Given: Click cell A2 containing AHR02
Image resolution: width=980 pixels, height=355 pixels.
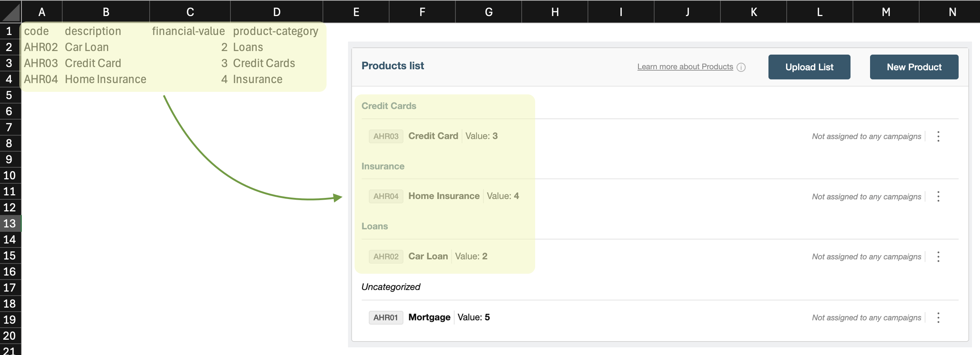Looking at the screenshot, I should coord(41,47).
